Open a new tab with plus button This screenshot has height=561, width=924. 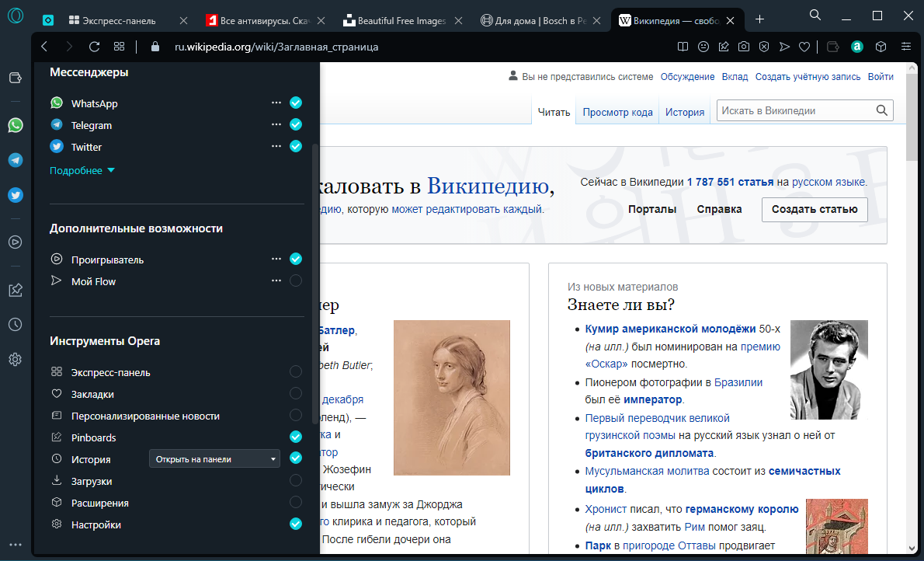tap(759, 19)
